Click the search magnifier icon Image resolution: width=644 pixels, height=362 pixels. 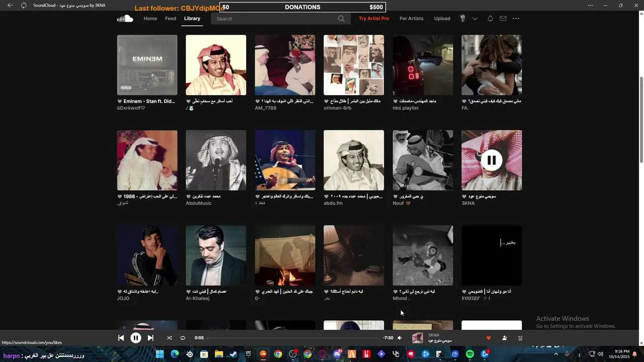tap(341, 19)
